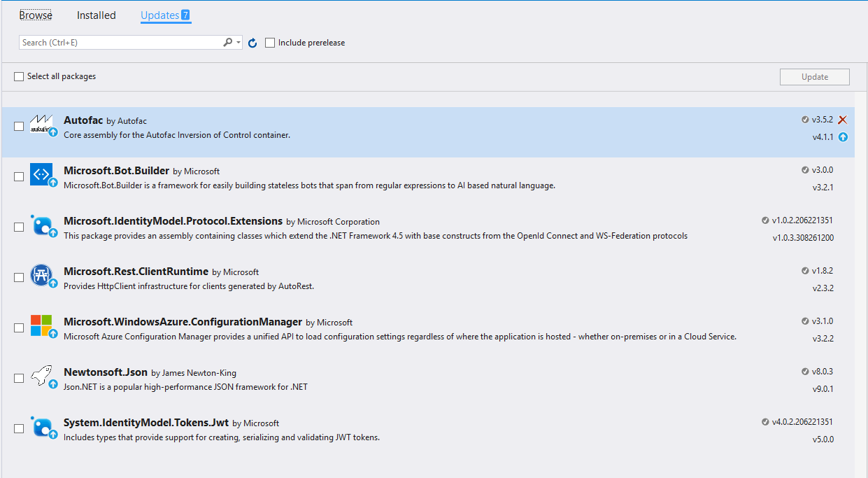This screenshot has height=478, width=868.
Task: Enable Include prerelease checkbox
Action: click(270, 43)
